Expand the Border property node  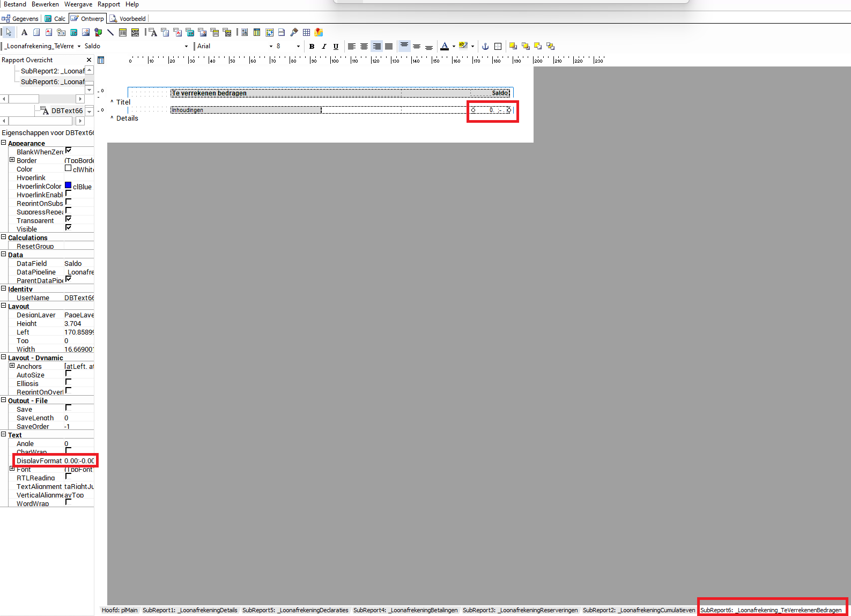point(12,160)
